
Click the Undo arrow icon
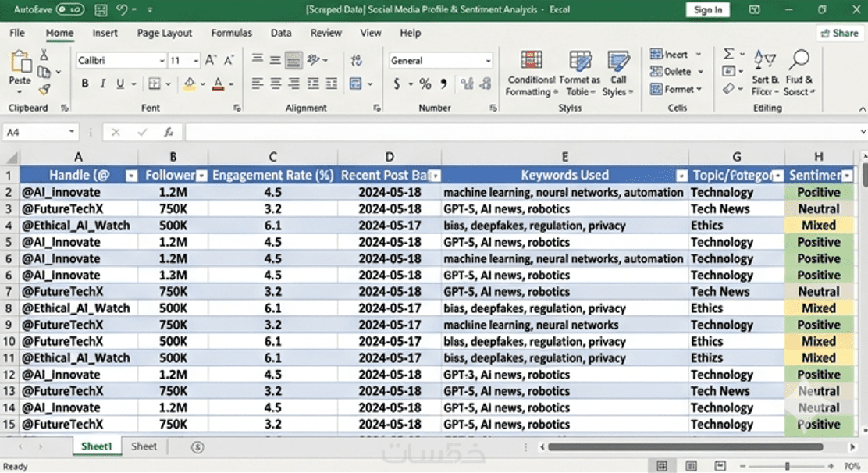(x=122, y=9)
